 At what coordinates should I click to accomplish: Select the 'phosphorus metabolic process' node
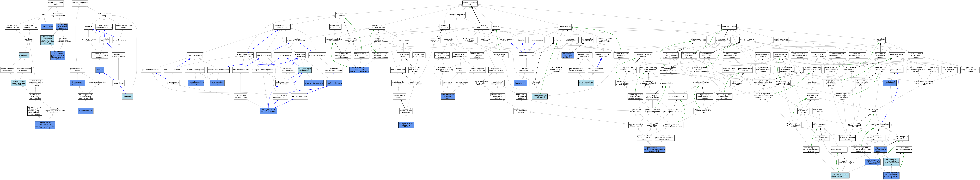pos(643,55)
